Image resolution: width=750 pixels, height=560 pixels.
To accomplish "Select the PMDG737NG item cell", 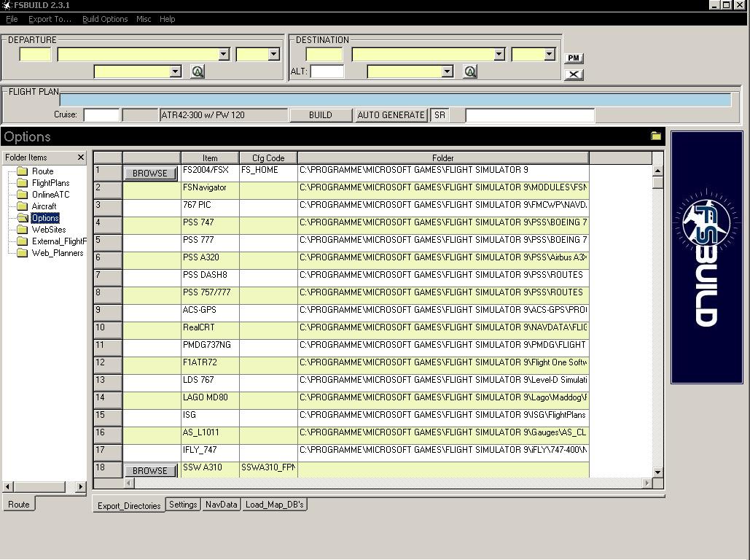I will pos(210,348).
